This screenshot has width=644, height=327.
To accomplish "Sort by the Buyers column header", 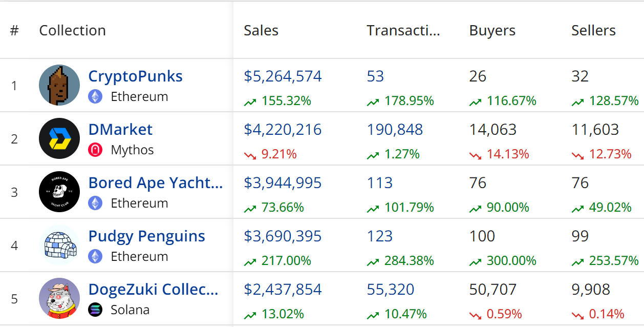I will 492,30.
